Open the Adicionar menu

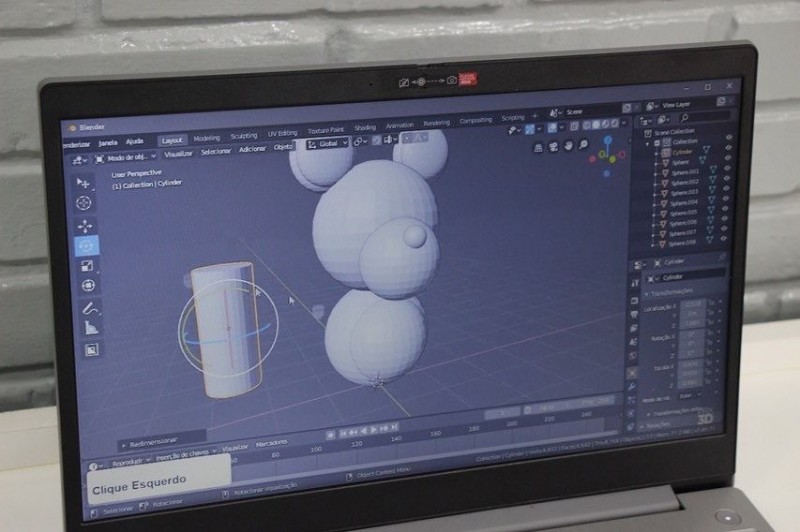(253, 149)
